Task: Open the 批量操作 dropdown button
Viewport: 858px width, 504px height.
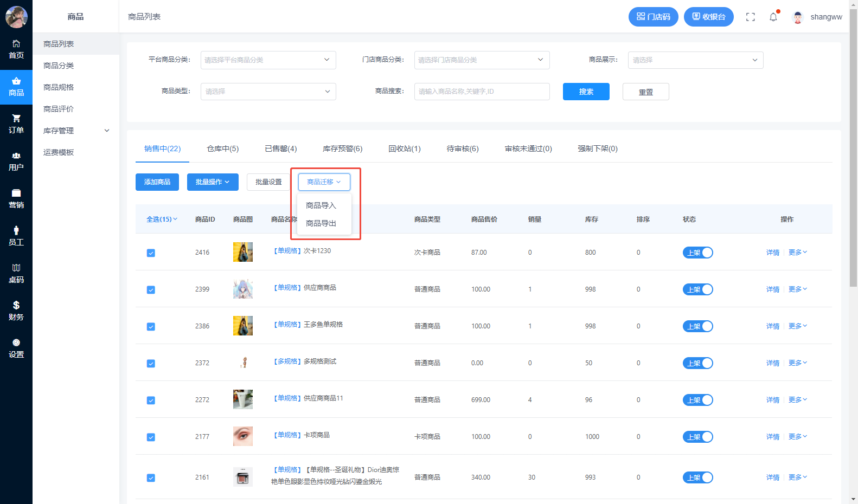Action: (x=212, y=182)
